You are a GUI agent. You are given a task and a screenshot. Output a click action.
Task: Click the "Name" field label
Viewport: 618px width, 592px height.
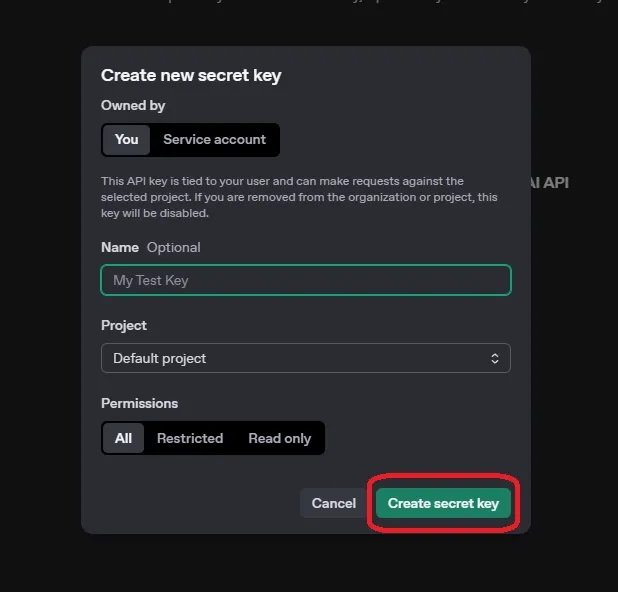click(x=120, y=247)
